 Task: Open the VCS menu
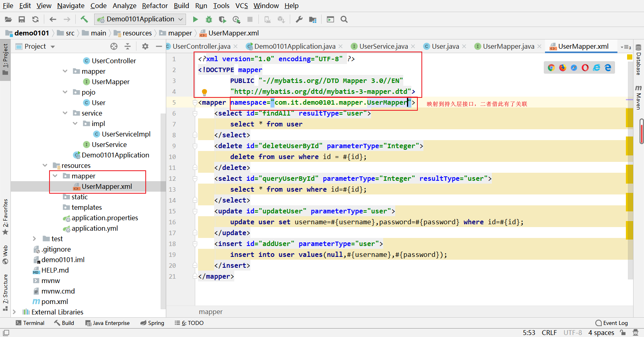pyautogui.click(x=242, y=6)
